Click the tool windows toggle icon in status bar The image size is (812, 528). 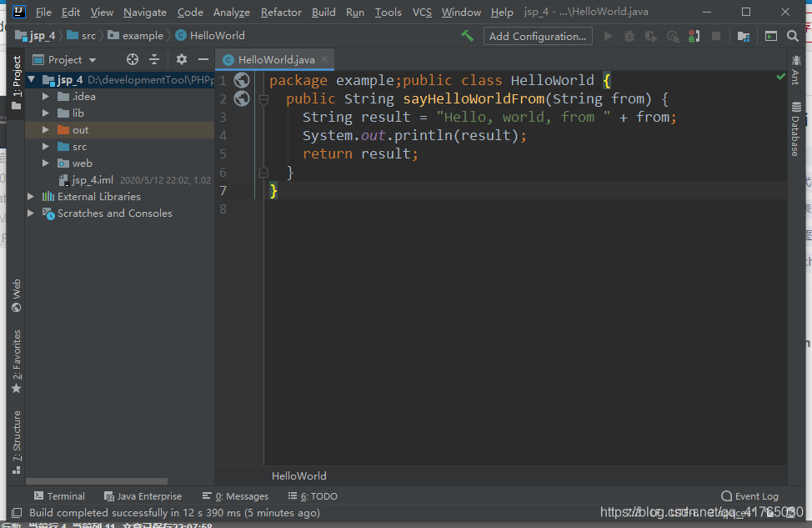[17, 513]
